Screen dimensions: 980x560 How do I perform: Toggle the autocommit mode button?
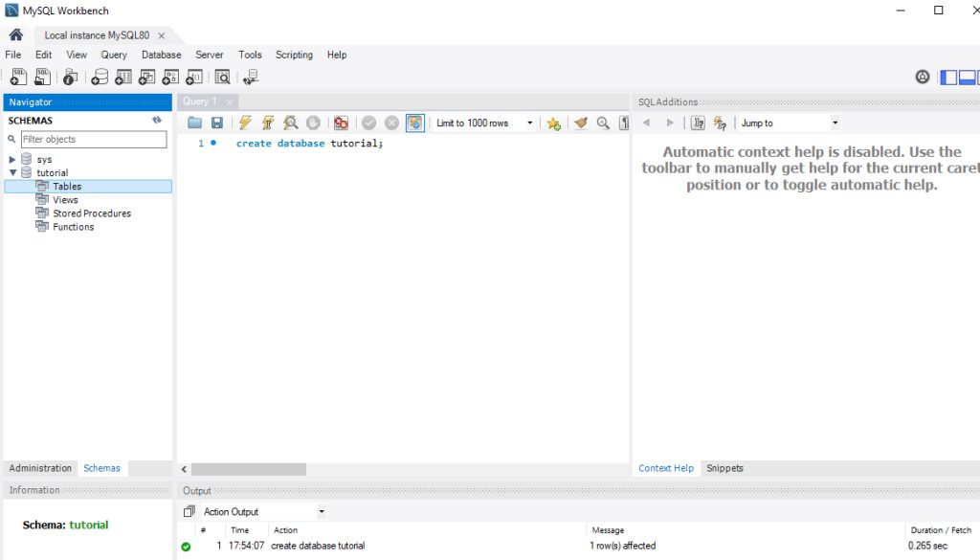click(x=415, y=123)
